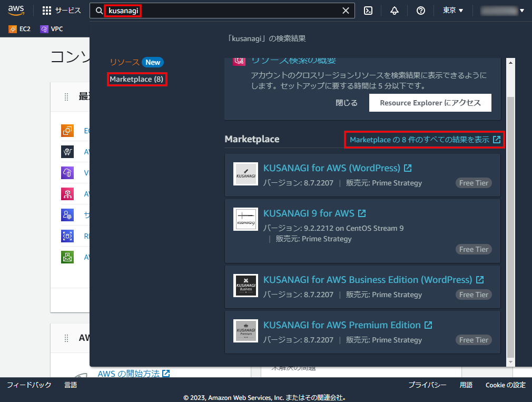This screenshot has width=532, height=402.
Task: Click the external link icon beside KUSANAGI for AWS (WordPress)
Action: pyautogui.click(x=408, y=168)
